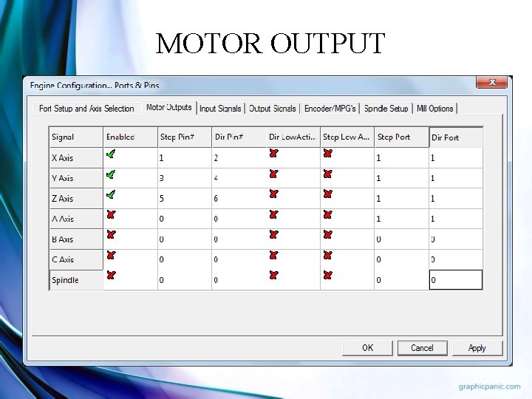Select Y Axis Step Port cell

[x=401, y=178]
